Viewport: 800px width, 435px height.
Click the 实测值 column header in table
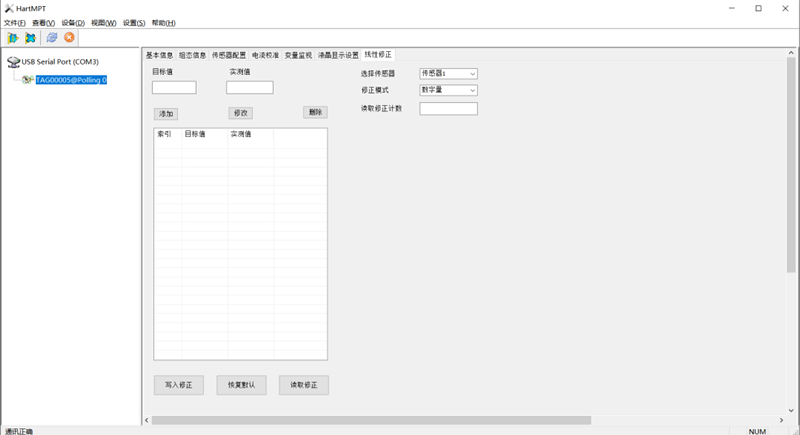pyautogui.click(x=251, y=134)
